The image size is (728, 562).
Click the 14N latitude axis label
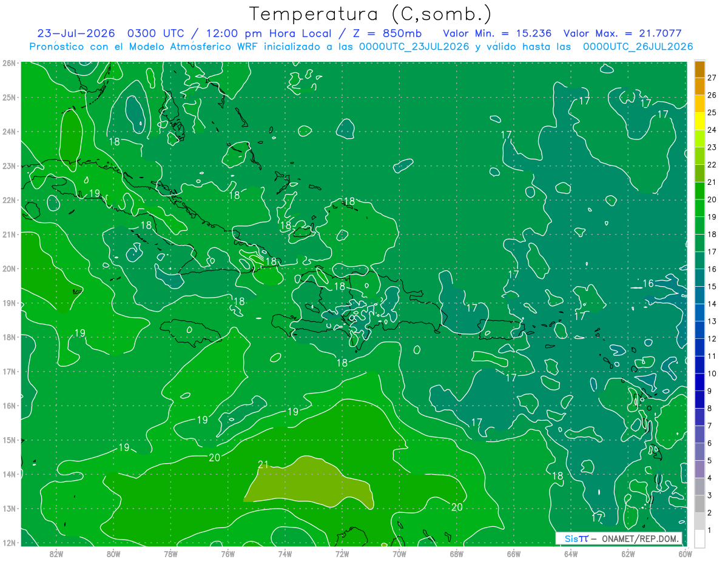8,474
